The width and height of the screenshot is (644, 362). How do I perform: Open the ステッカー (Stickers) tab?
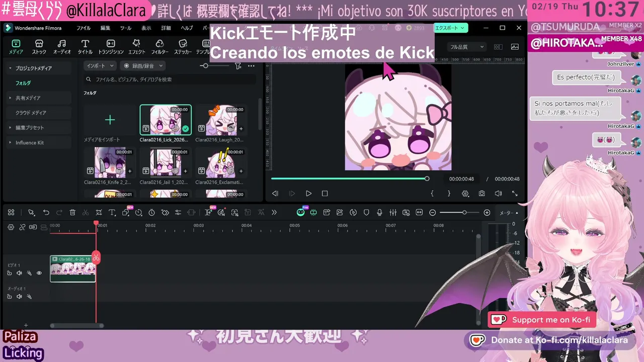(x=183, y=47)
